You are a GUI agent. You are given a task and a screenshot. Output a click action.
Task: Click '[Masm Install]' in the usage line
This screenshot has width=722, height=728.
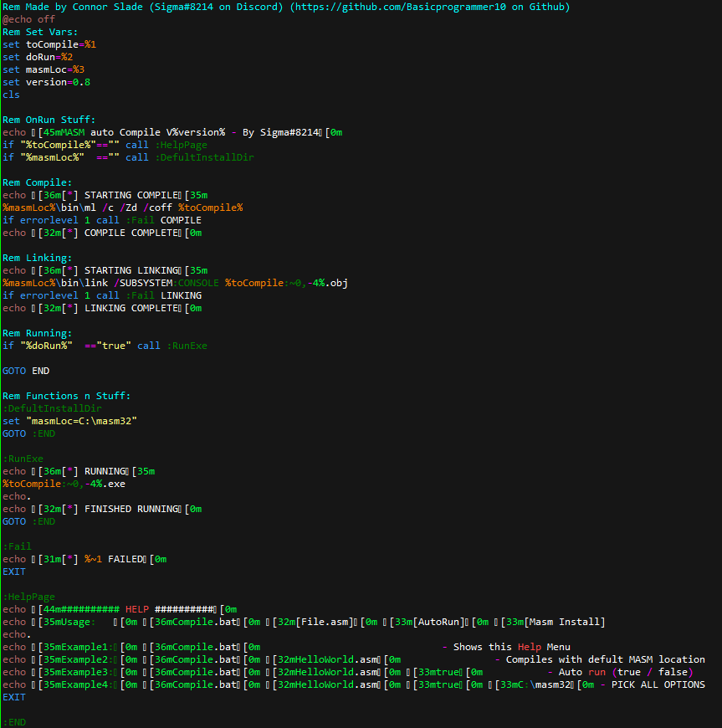click(x=565, y=621)
